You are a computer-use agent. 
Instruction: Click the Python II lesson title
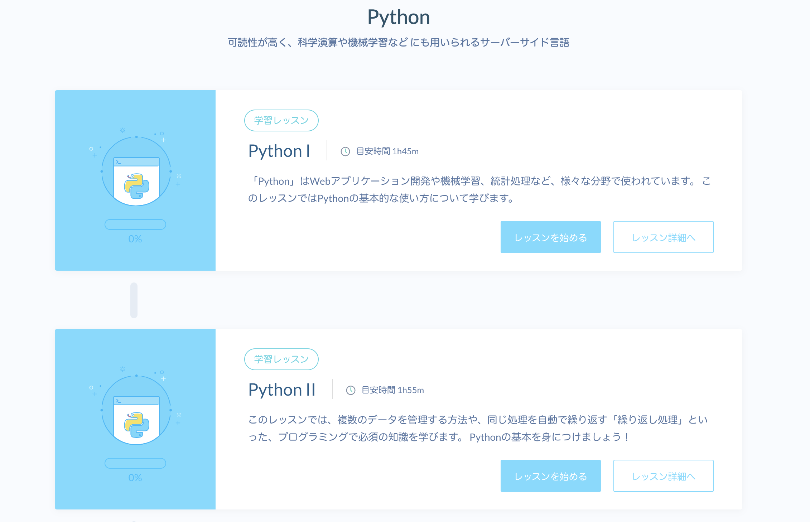(x=282, y=390)
